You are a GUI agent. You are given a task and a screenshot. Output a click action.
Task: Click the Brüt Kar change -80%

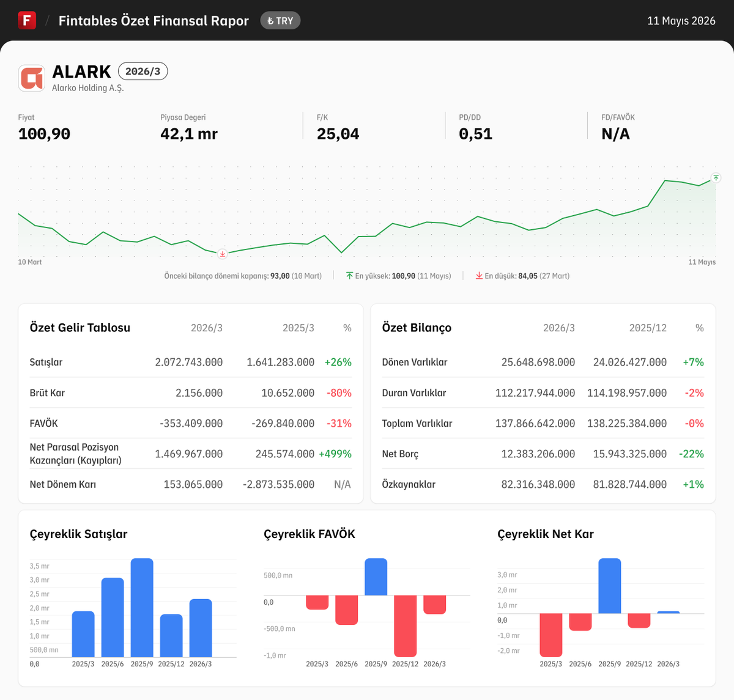pyautogui.click(x=339, y=392)
